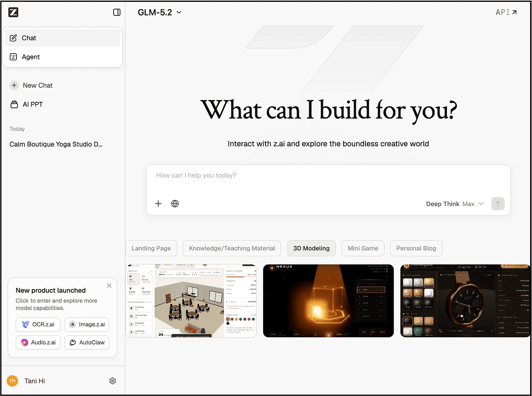This screenshot has height=396, width=532.
Task: Select the Landing Page category
Action: click(151, 248)
